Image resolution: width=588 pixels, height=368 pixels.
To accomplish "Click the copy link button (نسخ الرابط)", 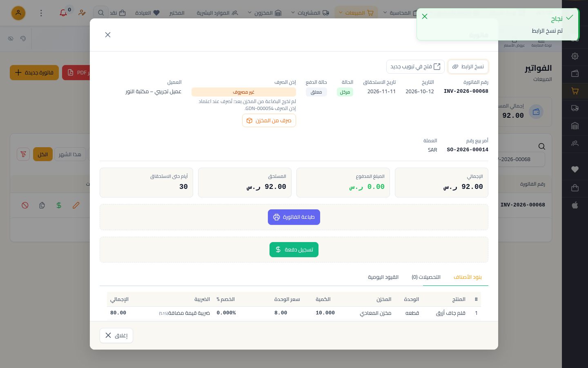I will (x=468, y=67).
